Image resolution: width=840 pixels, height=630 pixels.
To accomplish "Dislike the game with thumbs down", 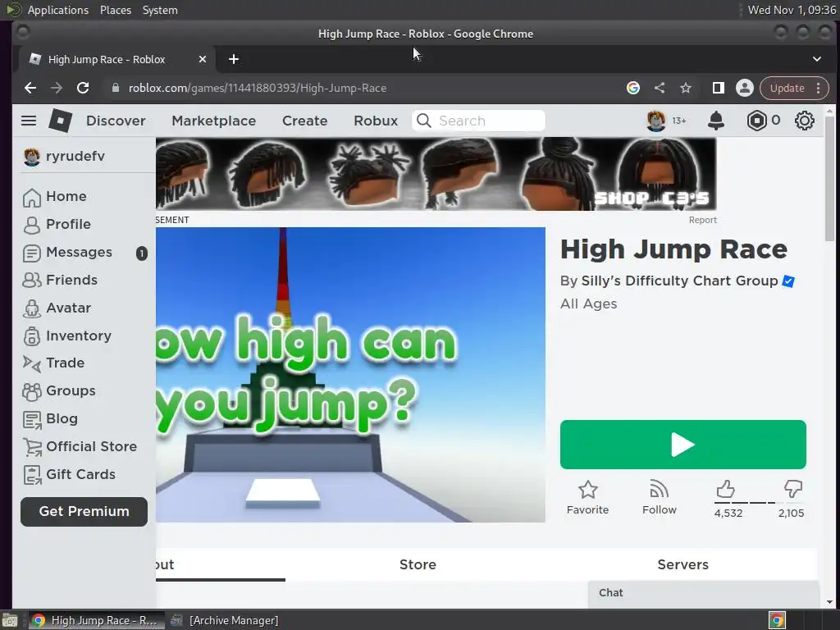I will pyautogui.click(x=793, y=489).
